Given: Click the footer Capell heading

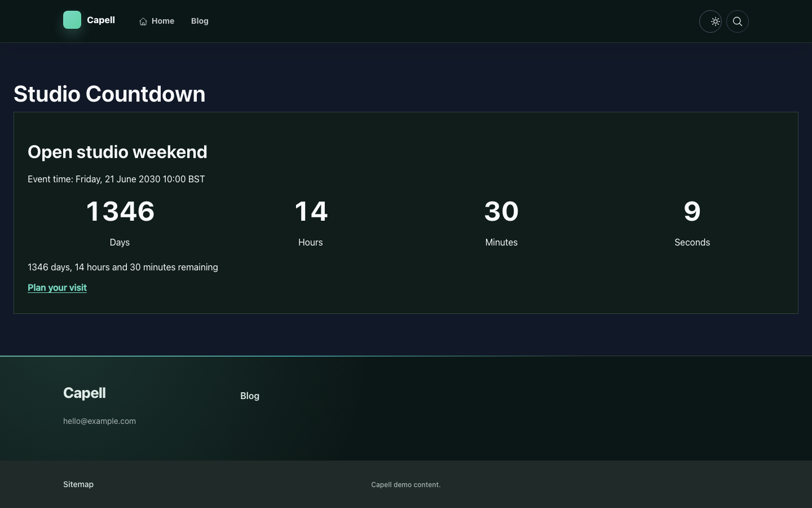Looking at the screenshot, I should (x=85, y=393).
